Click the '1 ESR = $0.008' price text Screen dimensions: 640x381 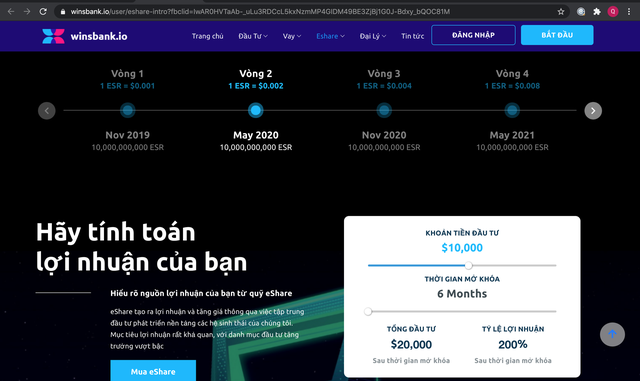(x=512, y=86)
